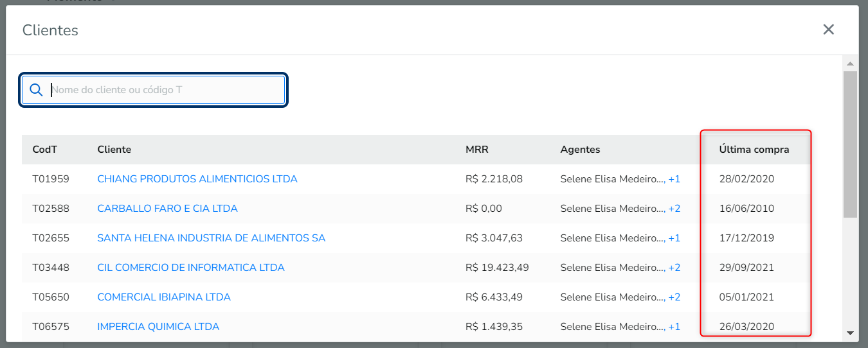Click the MRR column header
This screenshot has height=348, width=868.
pos(476,150)
